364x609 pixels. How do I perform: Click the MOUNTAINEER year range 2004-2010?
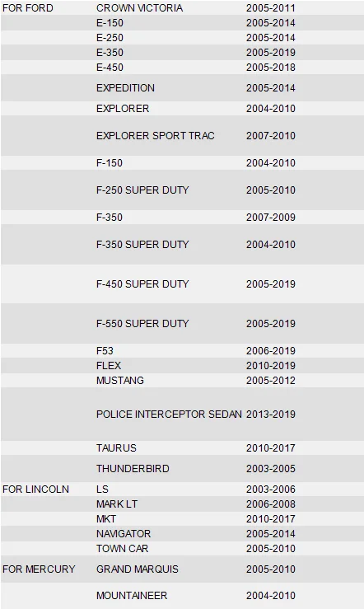[x=271, y=596]
